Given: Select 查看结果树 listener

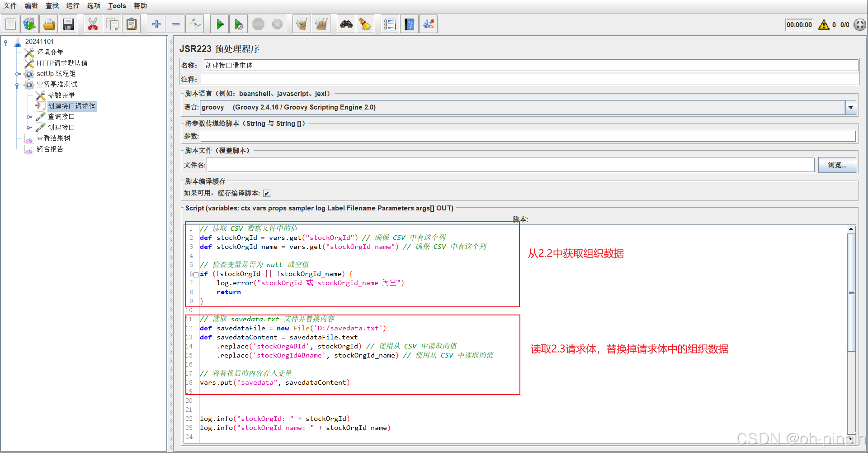Looking at the screenshot, I should (x=53, y=138).
